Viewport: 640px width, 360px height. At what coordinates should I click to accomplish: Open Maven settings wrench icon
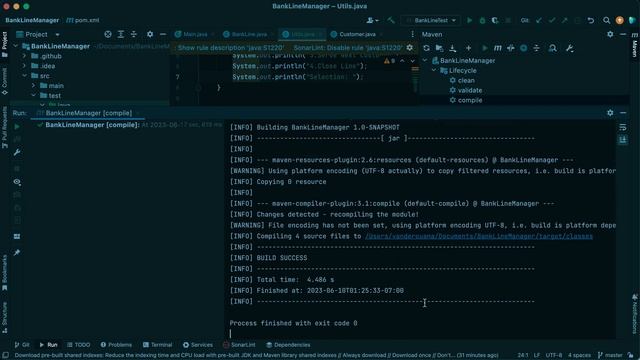[x=569, y=48]
